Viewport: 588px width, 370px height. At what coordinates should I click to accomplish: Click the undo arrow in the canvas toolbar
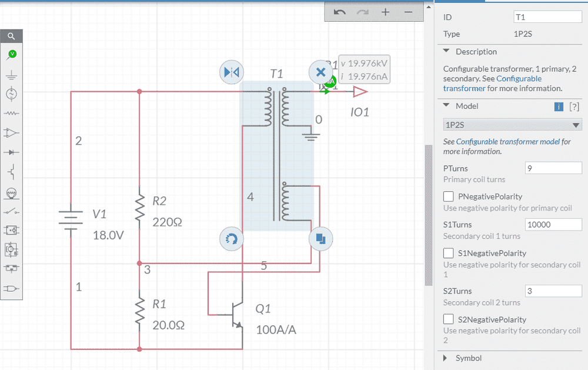tap(340, 12)
